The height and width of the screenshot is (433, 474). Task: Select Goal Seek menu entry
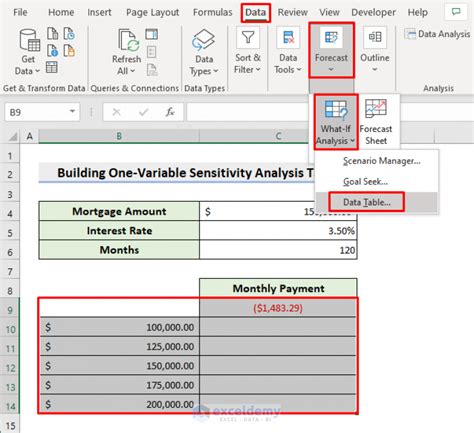click(x=365, y=182)
